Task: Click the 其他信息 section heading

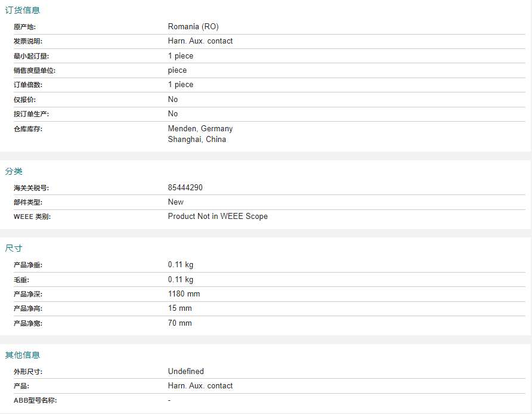Action: pos(23,356)
